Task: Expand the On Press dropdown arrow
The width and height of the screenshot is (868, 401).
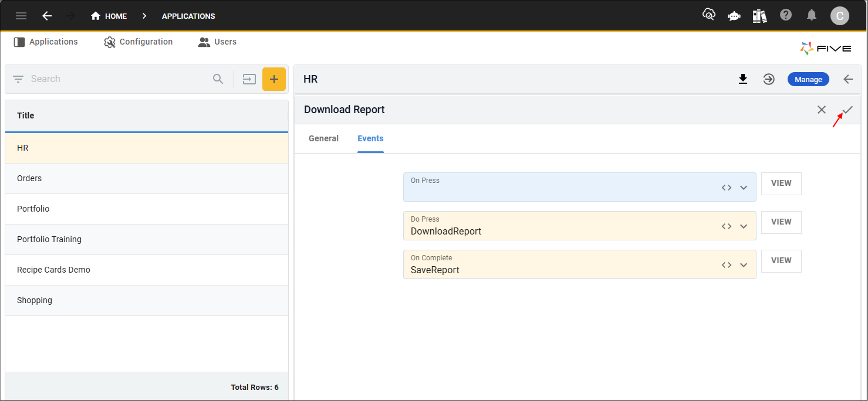Action: tap(744, 188)
